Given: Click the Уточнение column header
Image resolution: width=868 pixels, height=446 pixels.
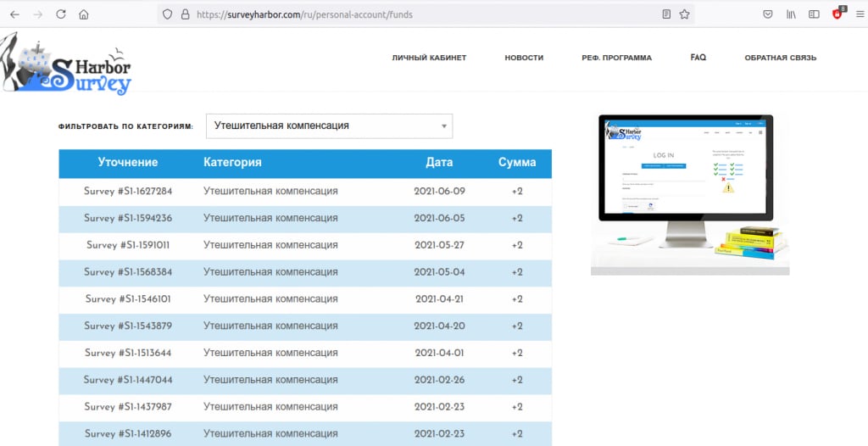Looking at the screenshot, I should (128, 162).
